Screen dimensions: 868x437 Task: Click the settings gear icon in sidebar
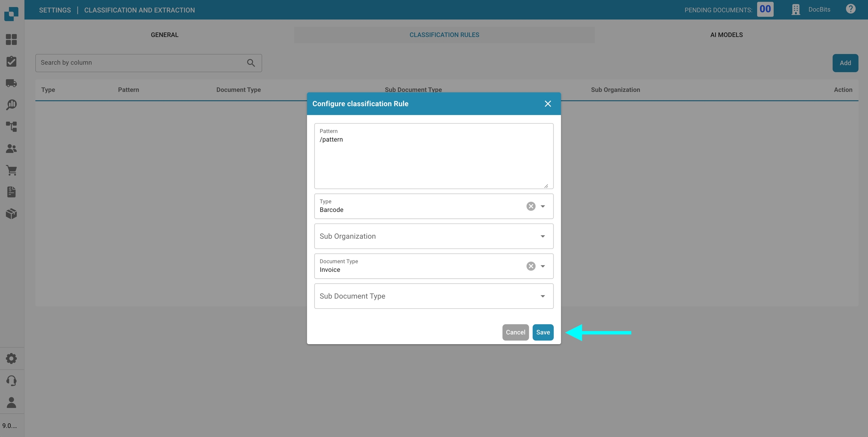coord(11,359)
